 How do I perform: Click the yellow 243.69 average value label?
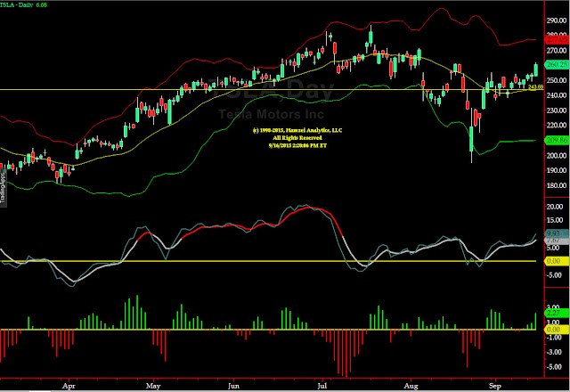(x=535, y=87)
